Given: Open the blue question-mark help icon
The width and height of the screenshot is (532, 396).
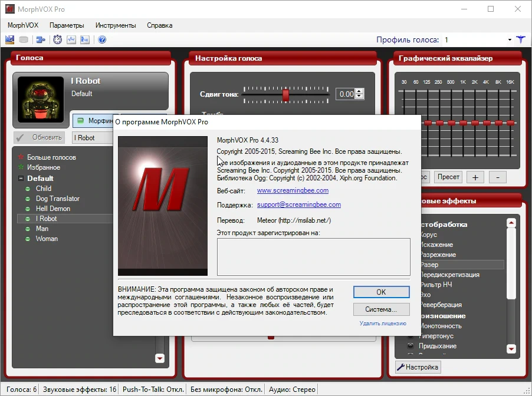Looking at the screenshot, I should pyautogui.click(x=102, y=39).
